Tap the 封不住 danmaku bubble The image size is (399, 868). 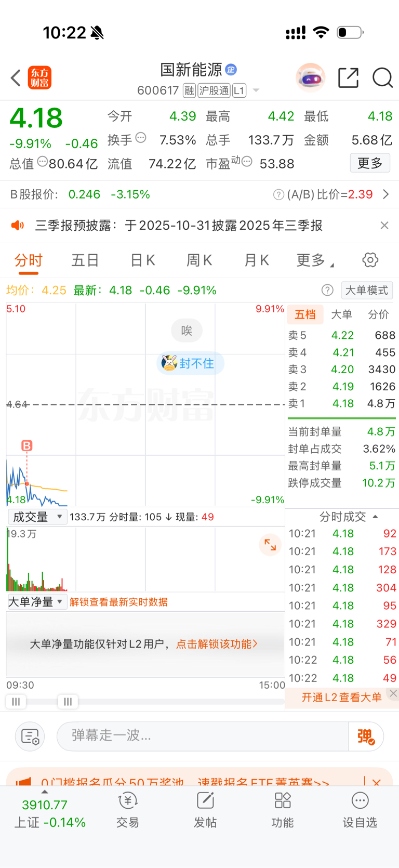pos(190,363)
